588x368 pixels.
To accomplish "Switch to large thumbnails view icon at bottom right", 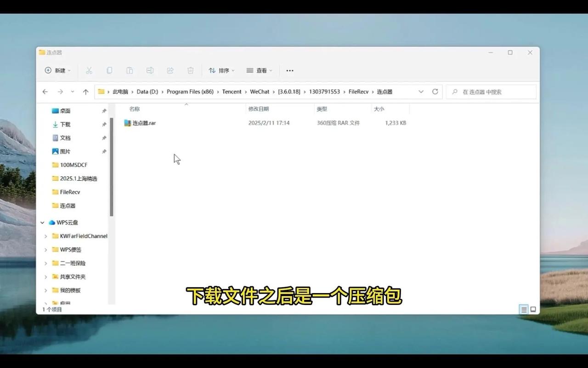I will click(x=533, y=310).
